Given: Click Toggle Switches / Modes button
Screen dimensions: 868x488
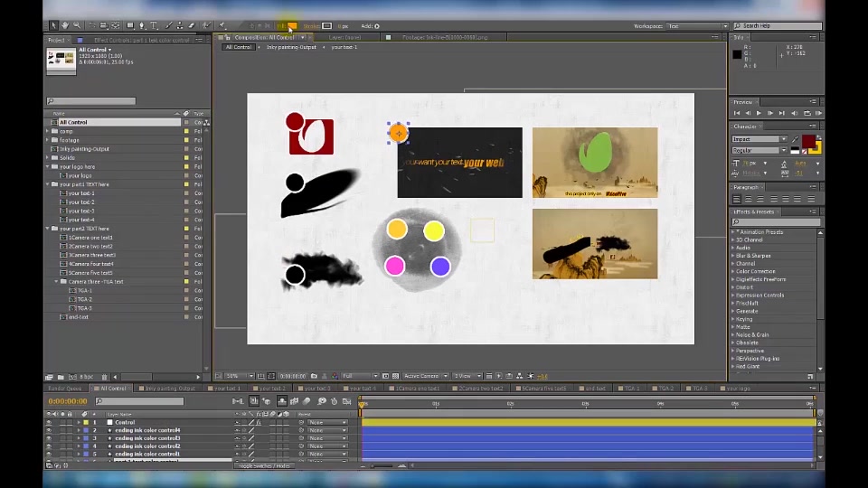Looking at the screenshot, I should [263, 466].
